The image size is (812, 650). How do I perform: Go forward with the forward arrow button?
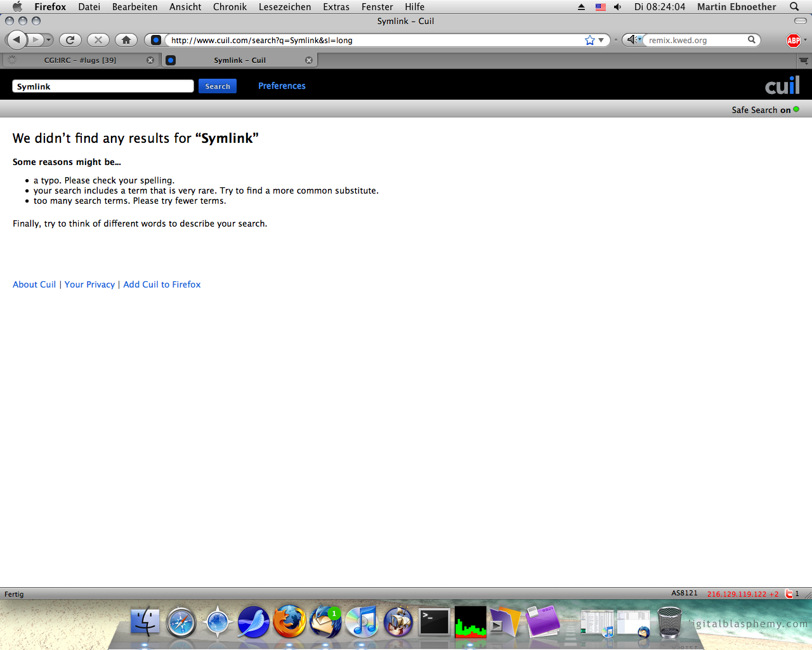pyautogui.click(x=36, y=40)
